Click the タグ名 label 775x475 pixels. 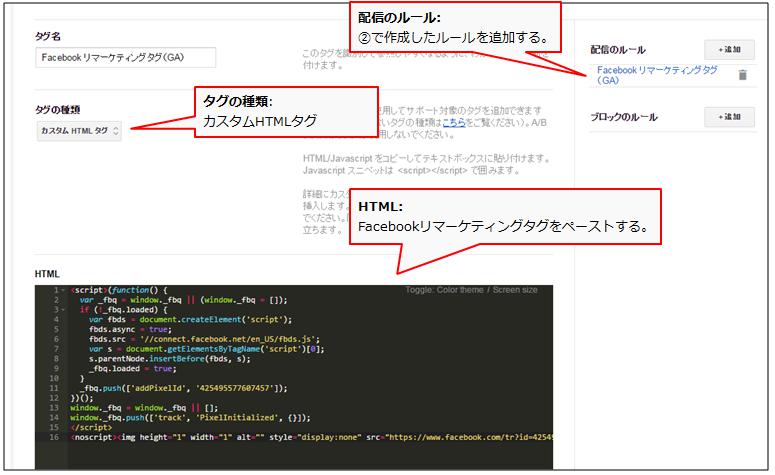tap(48, 36)
